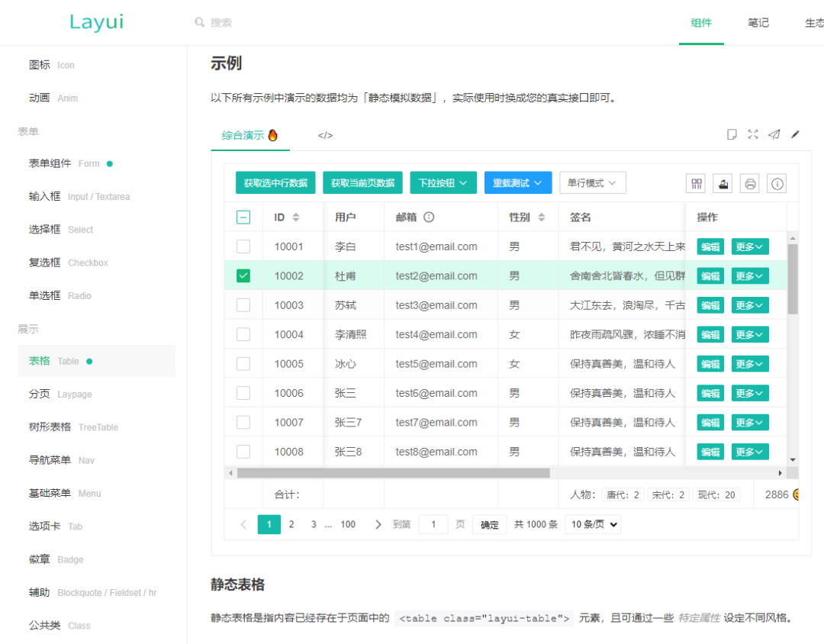The width and height of the screenshot is (824, 644).
Task: Click the table info tips icon
Action: 777,183
